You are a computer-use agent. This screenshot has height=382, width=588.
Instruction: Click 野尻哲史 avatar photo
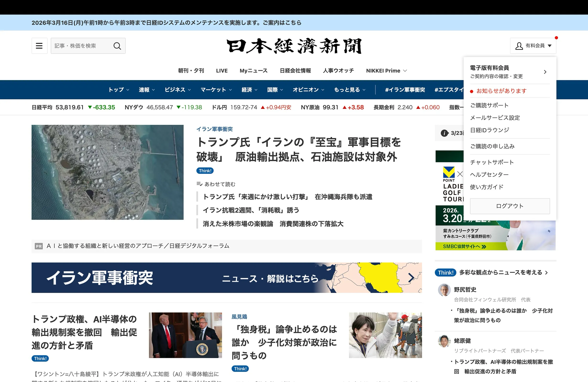coord(444,290)
